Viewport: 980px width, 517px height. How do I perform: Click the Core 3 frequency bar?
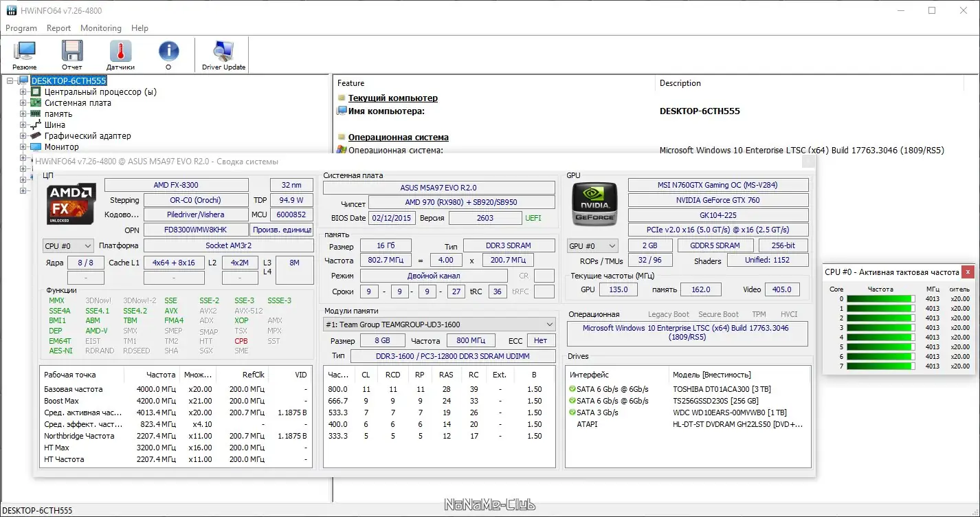(x=882, y=328)
